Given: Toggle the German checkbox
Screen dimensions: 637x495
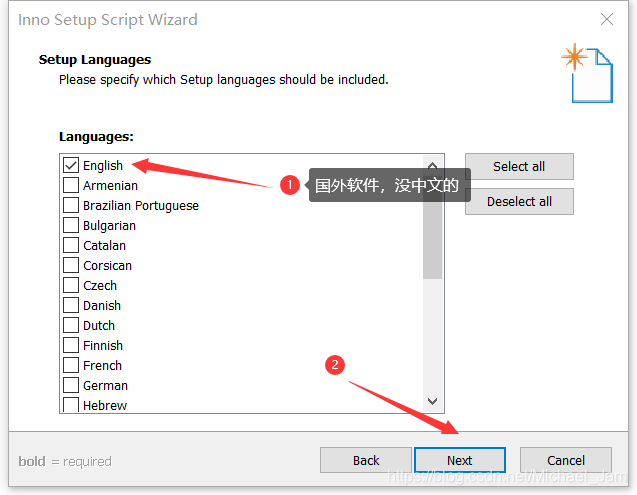Looking at the screenshot, I should 71,385.
